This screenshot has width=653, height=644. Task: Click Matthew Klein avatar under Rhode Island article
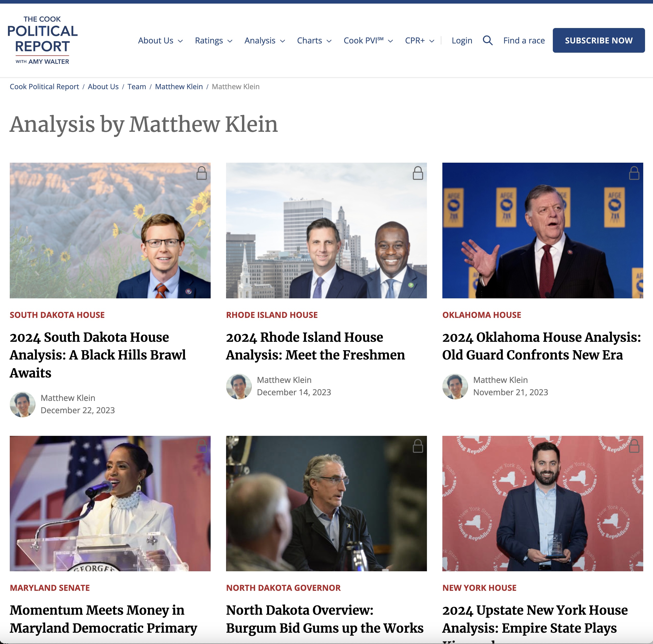pyautogui.click(x=239, y=387)
